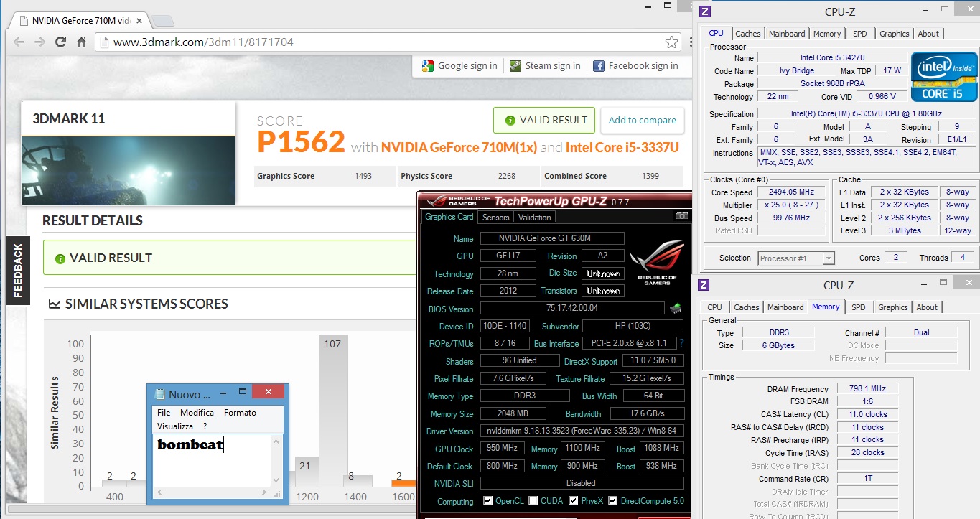Switch to GPU-Z Sensors tab
Image resolution: width=980 pixels, height=519 pixels.
pos(495,218)
